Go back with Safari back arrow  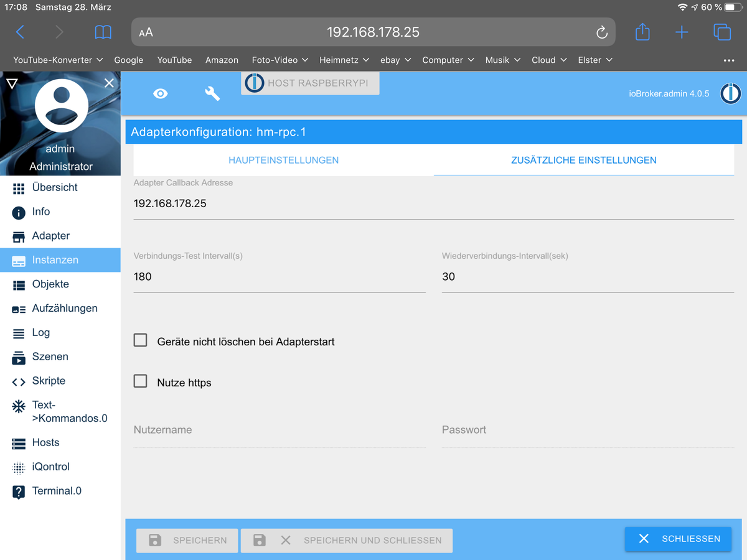point(20,32)
